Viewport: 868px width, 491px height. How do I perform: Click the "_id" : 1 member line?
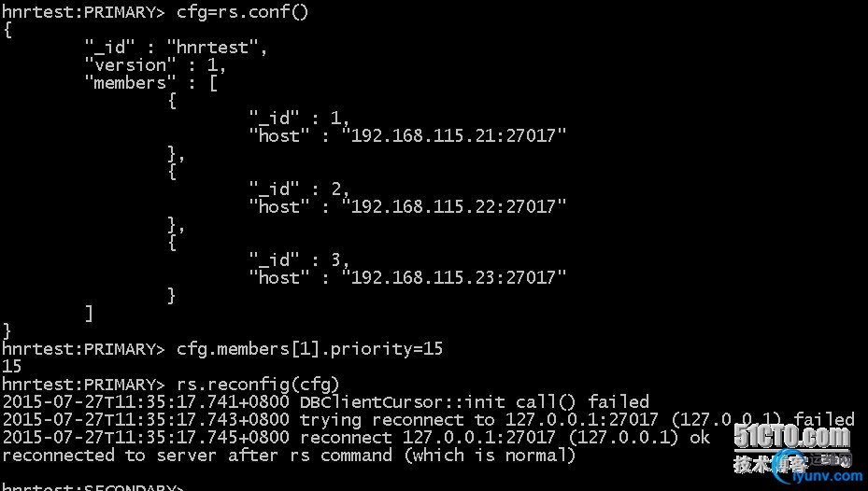[x=300, y=118]
